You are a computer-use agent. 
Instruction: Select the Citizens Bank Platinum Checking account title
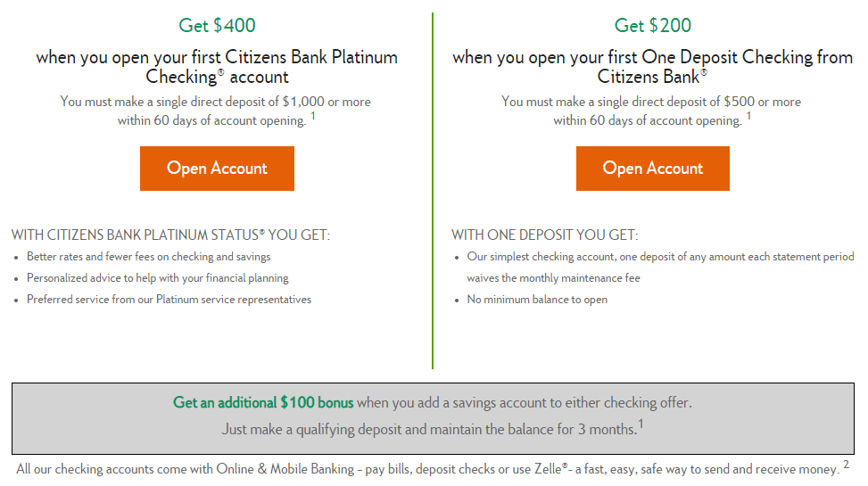tap(217, 66)
